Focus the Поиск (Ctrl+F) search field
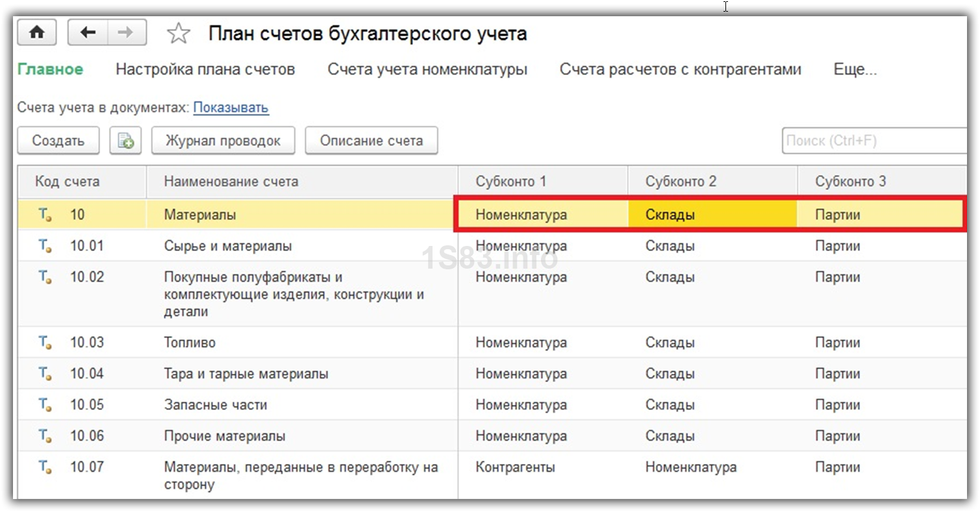The width and height of the screenshot is (980, 512). pyautogui.click(x=873, y=141)
